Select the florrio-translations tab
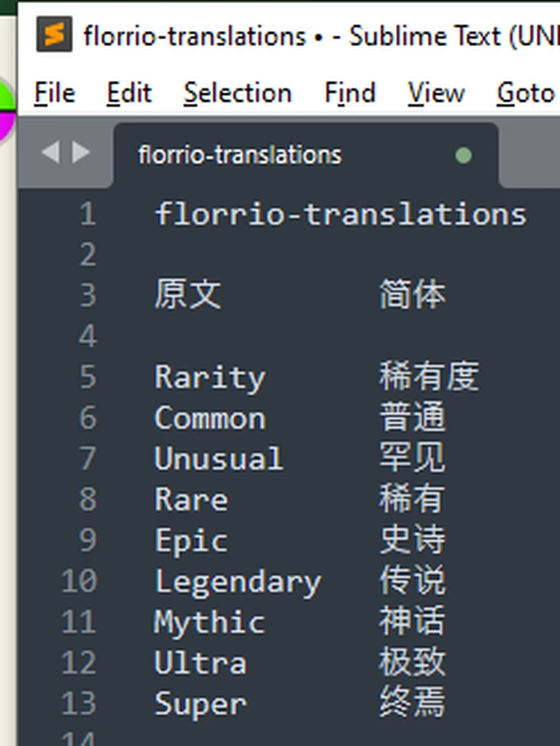The height and width of the screenshot is (746, 560). (239, 155)
